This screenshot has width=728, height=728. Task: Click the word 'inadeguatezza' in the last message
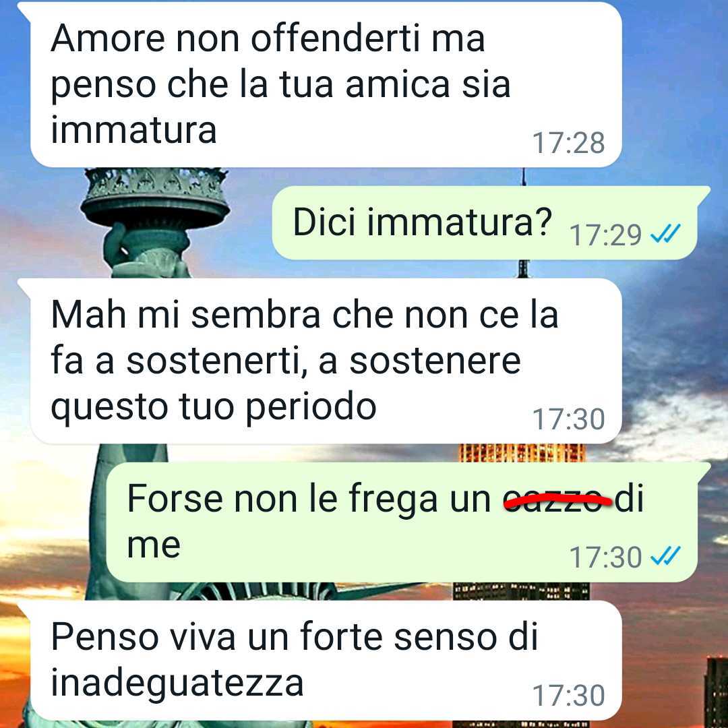[177, 682]
